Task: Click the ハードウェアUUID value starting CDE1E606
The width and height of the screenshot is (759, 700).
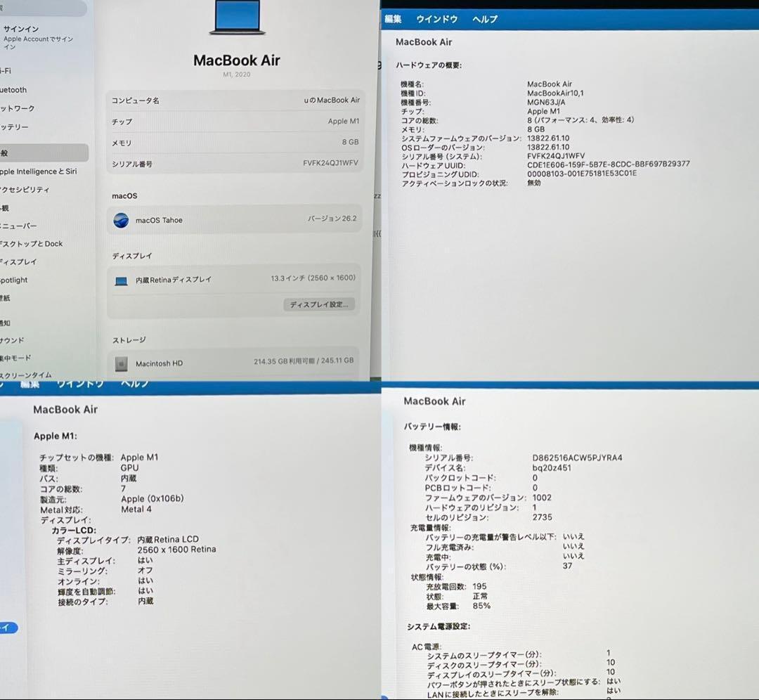Action: (x=609, y=164)
